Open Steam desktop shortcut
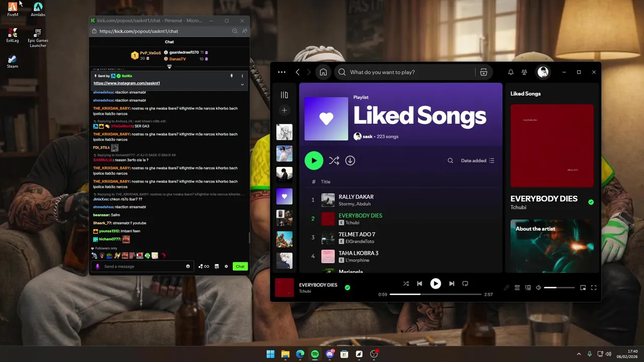 pyautogui.click(x=13, y=62)
